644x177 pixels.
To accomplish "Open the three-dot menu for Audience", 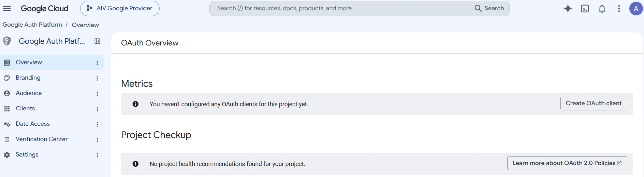I will point(97,94).
